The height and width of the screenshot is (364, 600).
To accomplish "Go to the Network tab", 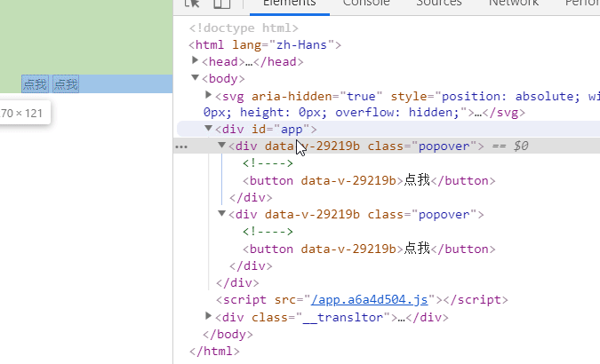I will tap(513, 4).
